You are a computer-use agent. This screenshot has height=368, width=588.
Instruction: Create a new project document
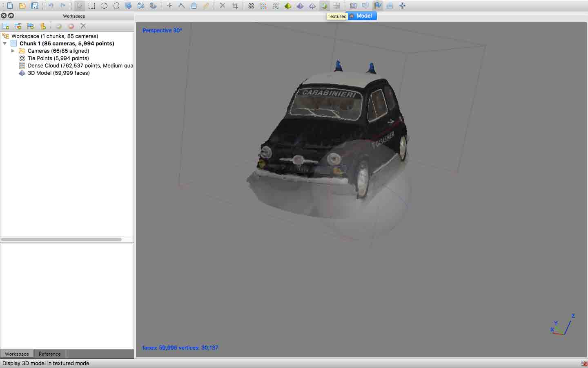tap(10, 6)
